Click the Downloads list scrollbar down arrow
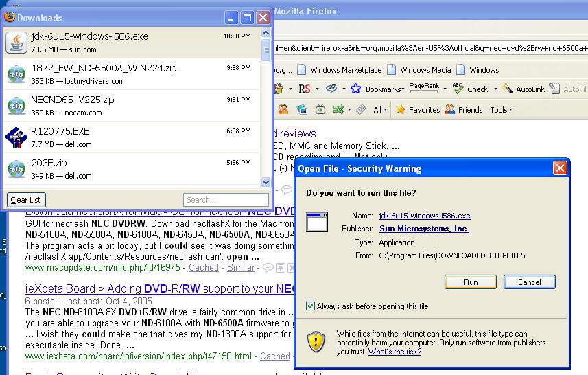 266,183
